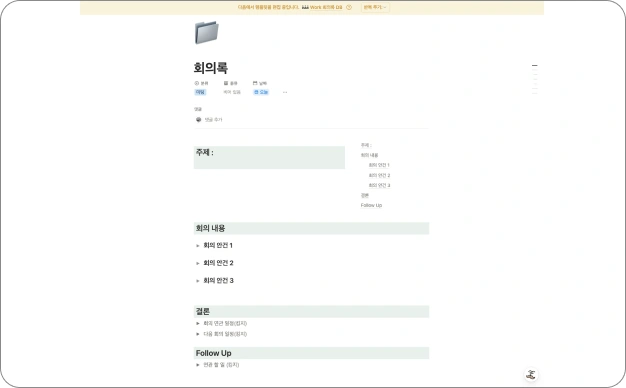This screenshot has height=388, width=626.
Task: Click the blue 미팅 tag value
Action: [x=200, y=92]
